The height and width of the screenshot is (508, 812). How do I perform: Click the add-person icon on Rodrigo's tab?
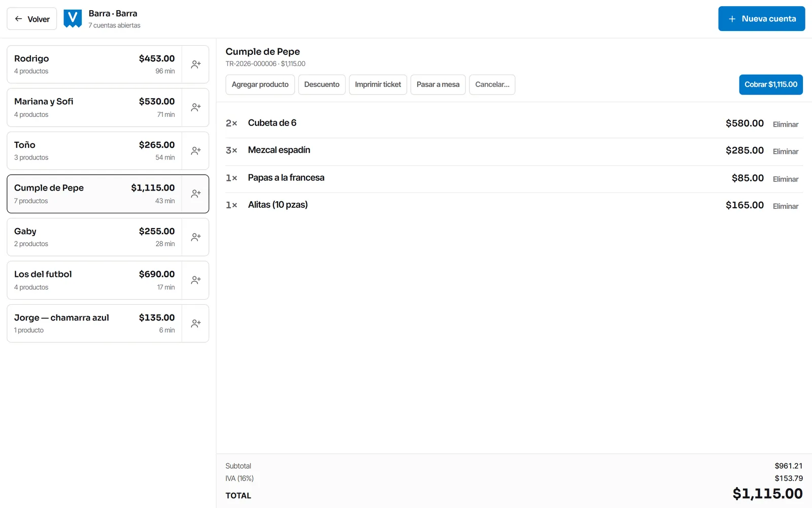point(195,65)
